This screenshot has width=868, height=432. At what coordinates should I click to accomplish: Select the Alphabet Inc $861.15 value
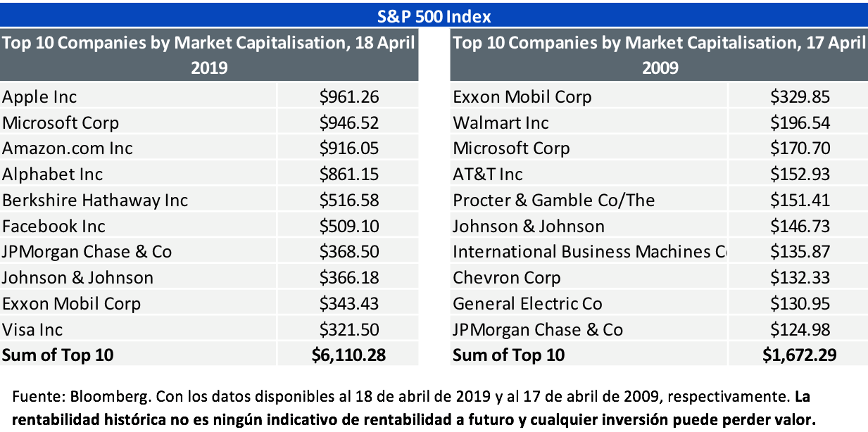coord(348,174)
